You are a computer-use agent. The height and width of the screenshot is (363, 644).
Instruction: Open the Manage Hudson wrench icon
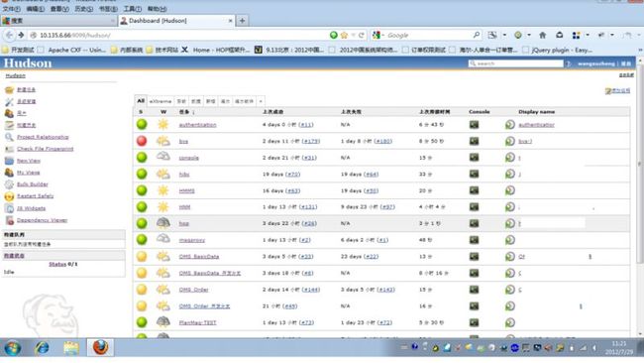coord(9,101)
